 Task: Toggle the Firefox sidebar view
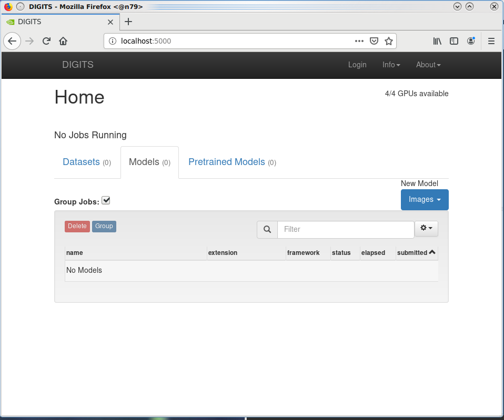(x=454, y=41)
